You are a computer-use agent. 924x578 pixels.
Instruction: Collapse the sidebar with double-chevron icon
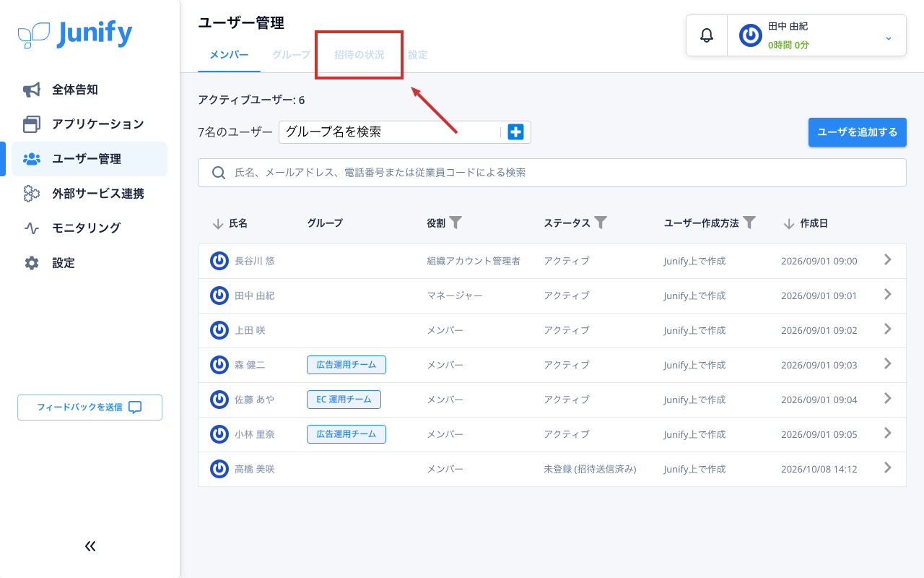(x=90, y=546)
